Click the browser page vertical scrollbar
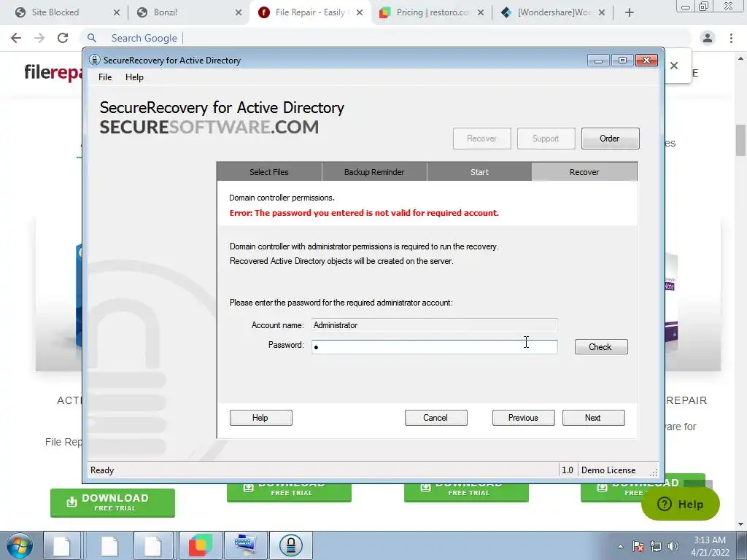Image resolution: width=747 pixels, height=560 pixels. pos(741,141)
